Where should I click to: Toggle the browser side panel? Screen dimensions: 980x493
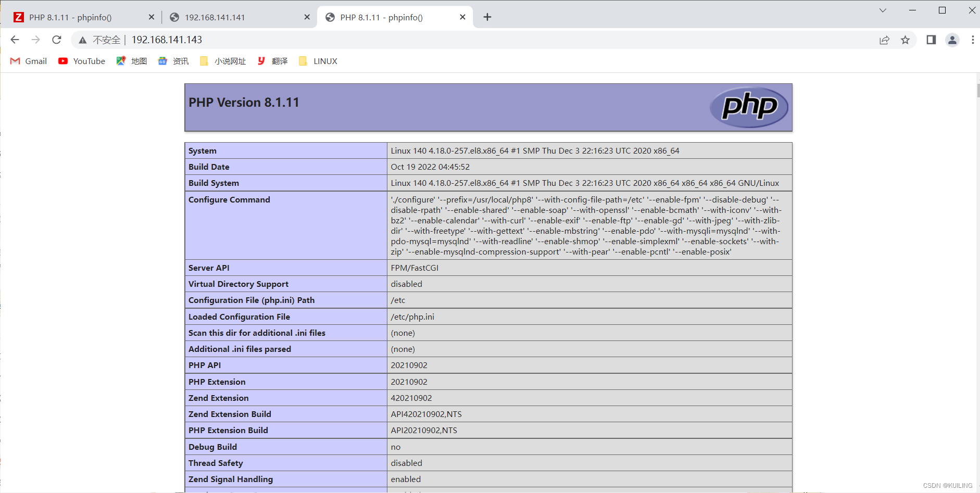(x=931, y=40)
